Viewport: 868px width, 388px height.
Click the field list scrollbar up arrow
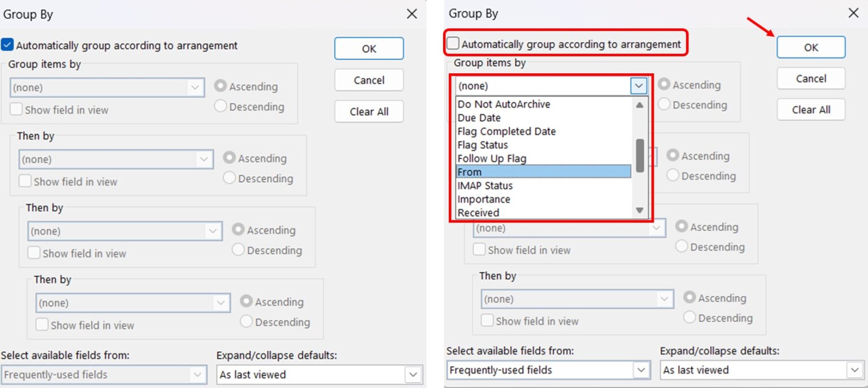point(640,104)
